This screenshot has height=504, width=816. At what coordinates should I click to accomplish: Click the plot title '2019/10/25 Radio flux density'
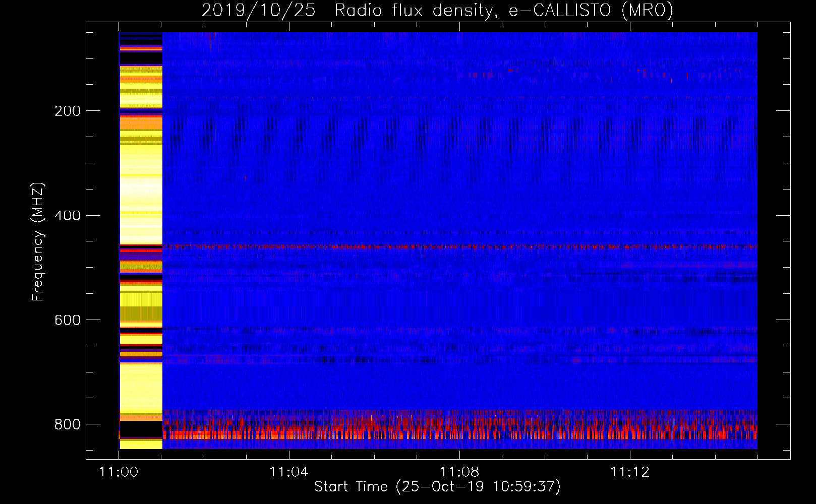(437, 10)
